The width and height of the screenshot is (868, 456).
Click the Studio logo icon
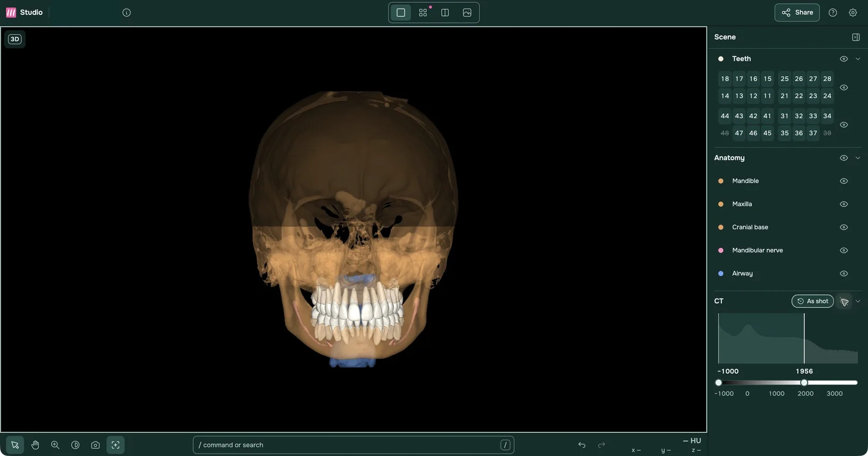[x=11, y=12]
